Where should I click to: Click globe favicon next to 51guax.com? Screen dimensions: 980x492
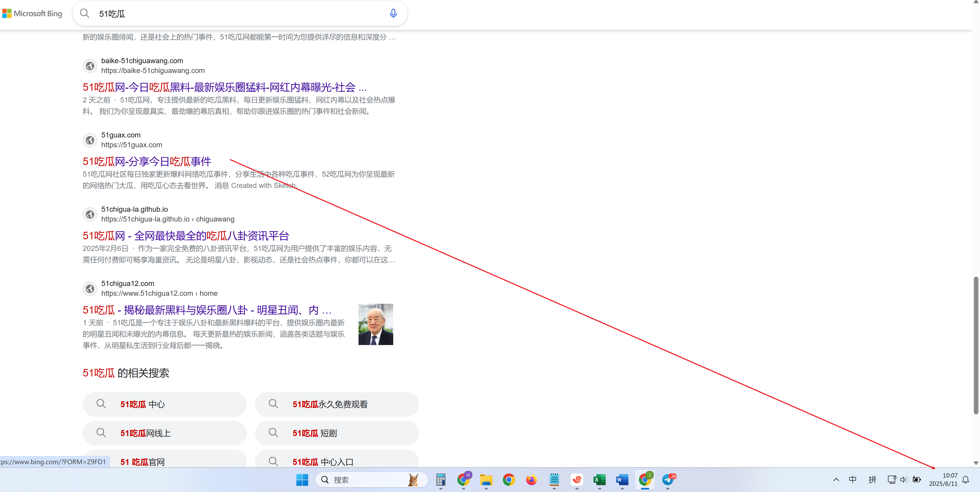[x=90, y=140]
